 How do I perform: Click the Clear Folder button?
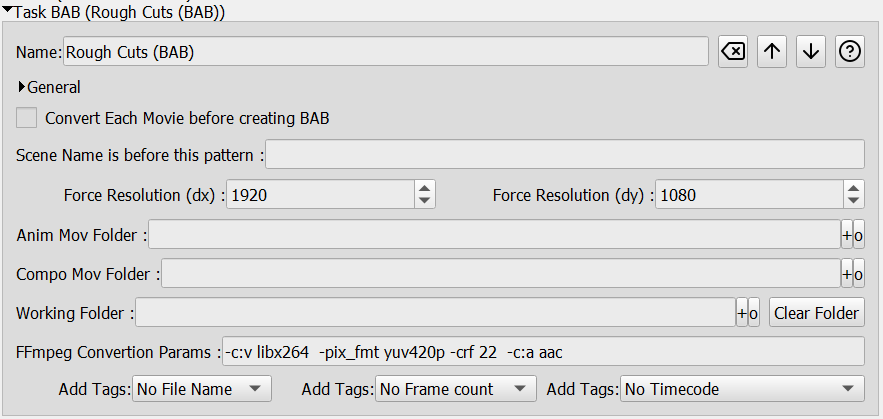[x=817, y=313]
